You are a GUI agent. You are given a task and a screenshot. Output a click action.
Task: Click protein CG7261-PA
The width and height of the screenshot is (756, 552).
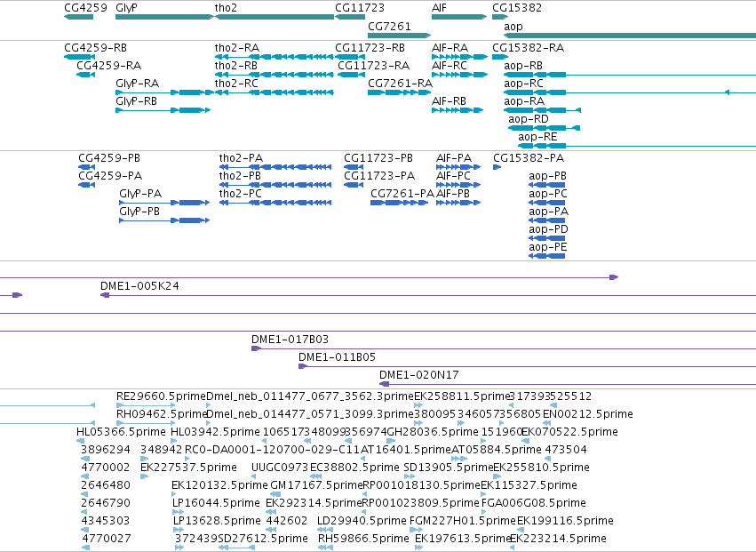399,203
